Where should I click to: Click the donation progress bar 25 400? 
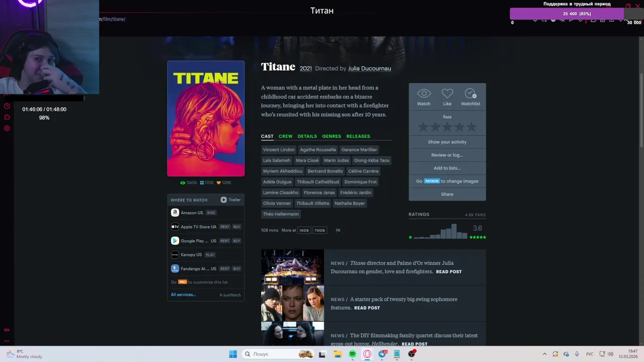pos(577,14)
